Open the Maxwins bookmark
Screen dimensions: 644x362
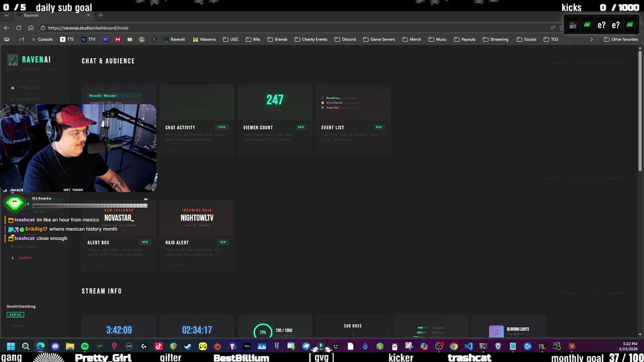[x=204, y=39]
